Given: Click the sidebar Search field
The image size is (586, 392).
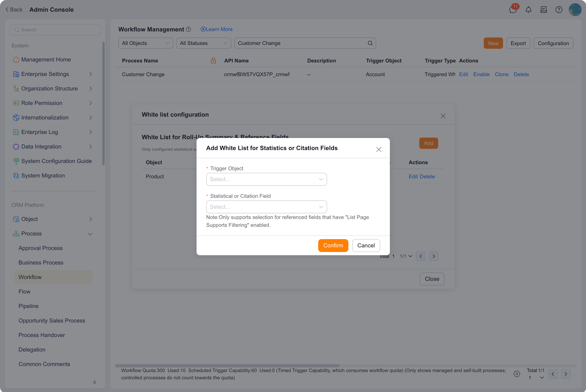Looking at the screenshot, I should (x=55, y=30).
